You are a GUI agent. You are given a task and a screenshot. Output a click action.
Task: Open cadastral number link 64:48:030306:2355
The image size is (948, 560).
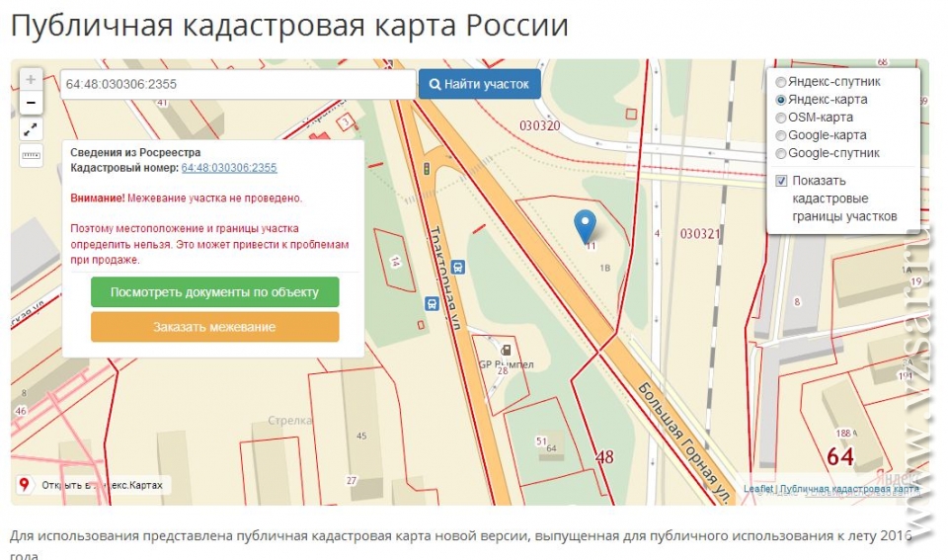(x=229, y=168)
